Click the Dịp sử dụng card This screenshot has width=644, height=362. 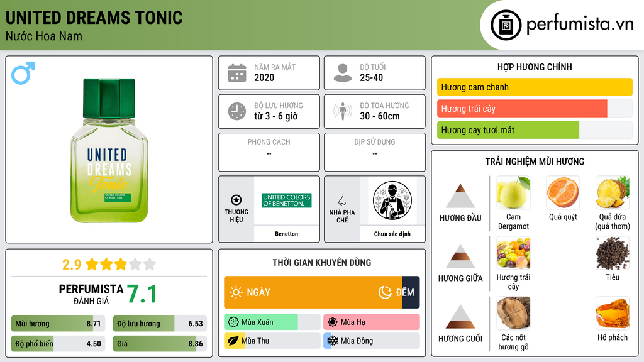click(x=375, y=152)
